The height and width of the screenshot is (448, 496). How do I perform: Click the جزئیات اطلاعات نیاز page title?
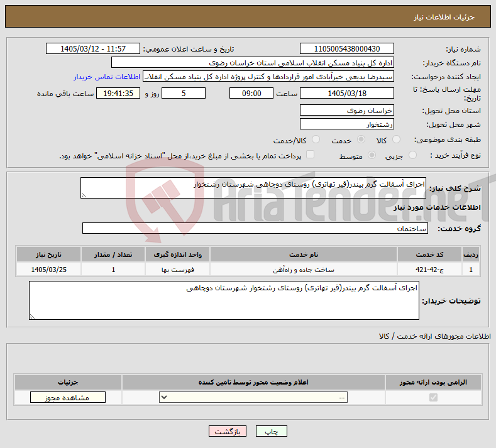[444, 17]
